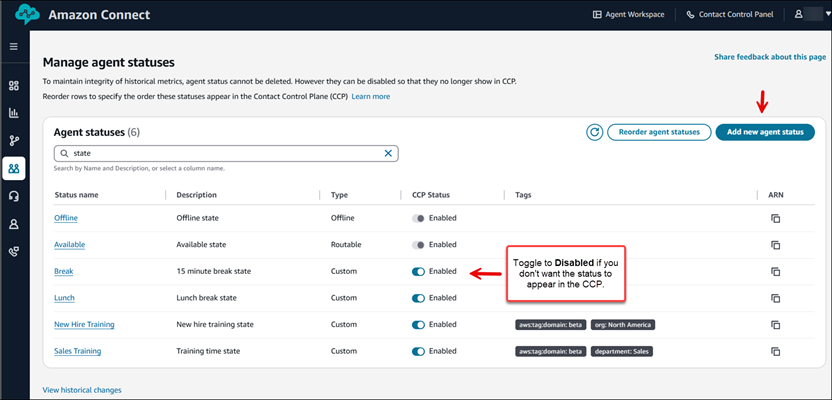
Task: Click the Reorder agent statuses button
Action: point(658,132)
